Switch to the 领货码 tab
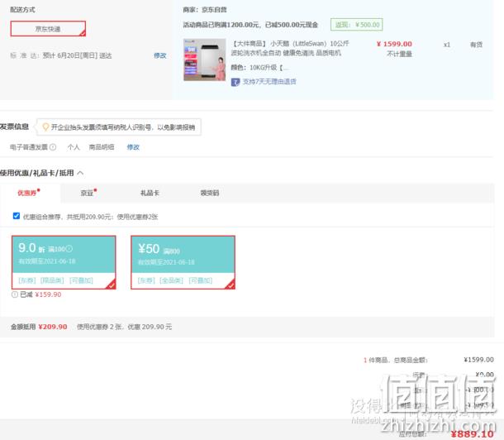This screenshot has width=504, height=440. (210, 193)
